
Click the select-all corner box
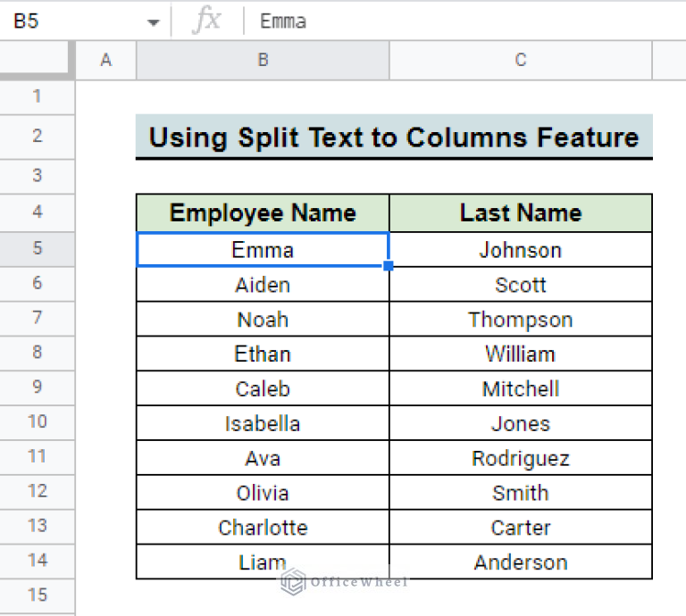click(38, 61)
